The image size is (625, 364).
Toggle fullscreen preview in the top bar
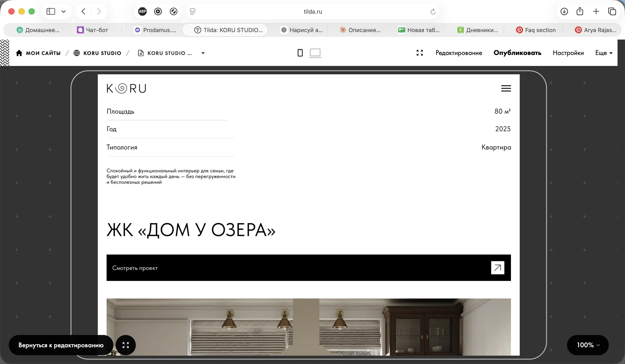click(x=420, y=53)
